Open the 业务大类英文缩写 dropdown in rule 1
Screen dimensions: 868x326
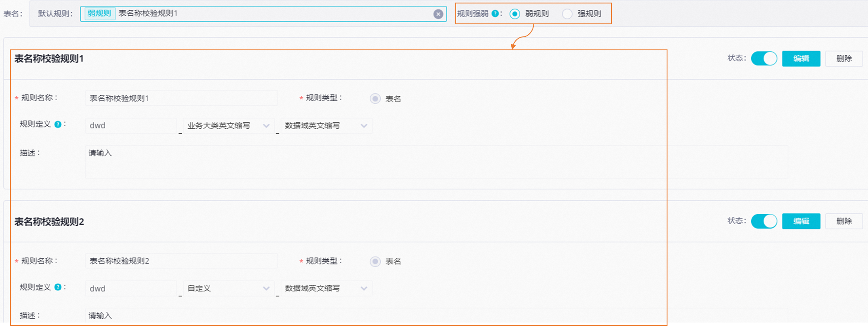(229, 126)
